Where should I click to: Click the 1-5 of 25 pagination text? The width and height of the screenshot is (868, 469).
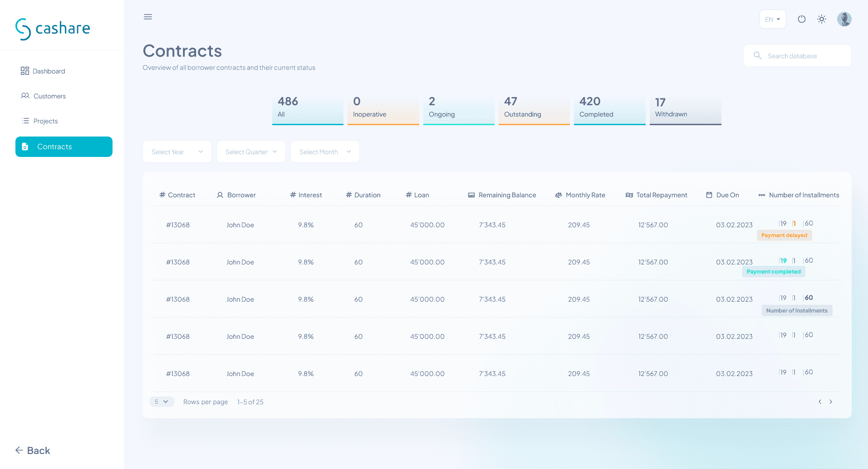250,402
